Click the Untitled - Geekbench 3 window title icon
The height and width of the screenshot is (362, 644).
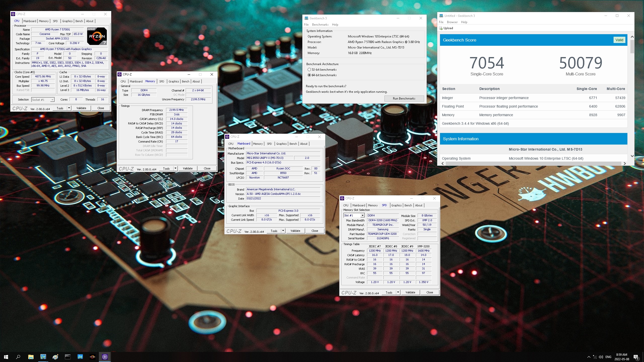pos(441,16)
